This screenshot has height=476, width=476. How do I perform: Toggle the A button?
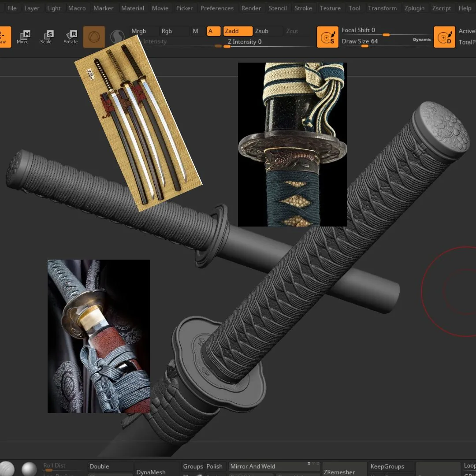pos(213,31)
